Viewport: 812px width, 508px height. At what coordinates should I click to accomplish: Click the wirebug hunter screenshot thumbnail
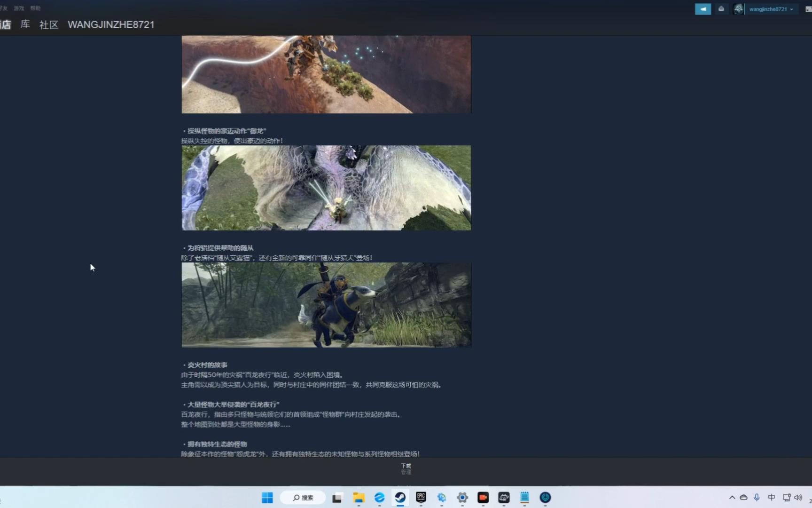click(x=326, y=74)
